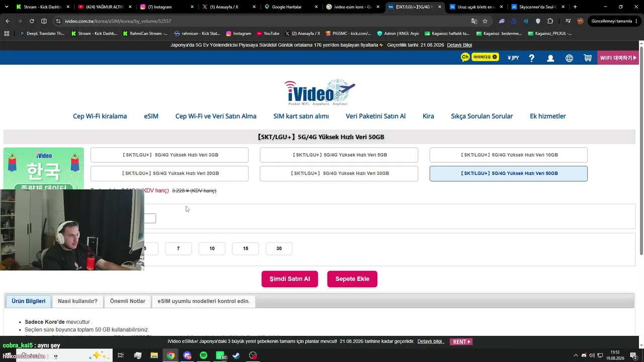Open Discord from the taskbar
Viewport: 644px width, 362px height.
[187, 355]
